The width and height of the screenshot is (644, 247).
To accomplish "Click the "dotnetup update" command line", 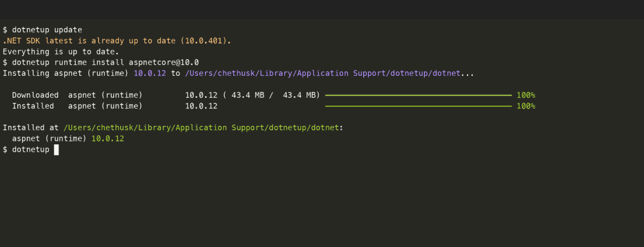I will coord(42,30).
